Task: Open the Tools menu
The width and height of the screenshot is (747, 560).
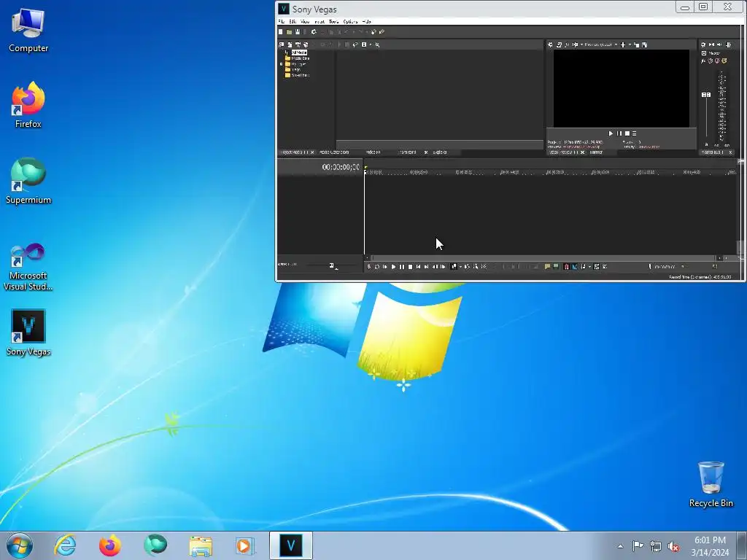Action: click(x=333, y=21)
